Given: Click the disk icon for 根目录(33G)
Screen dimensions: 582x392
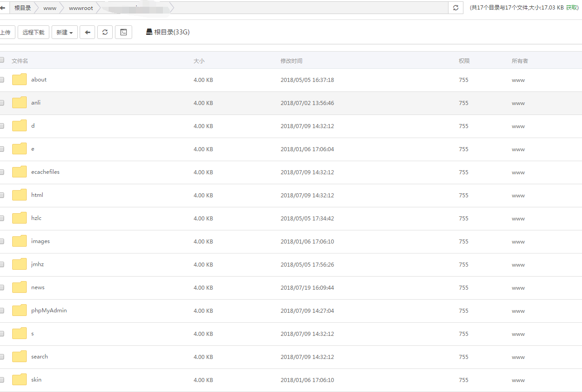Looking at the screenshot, I should tap(149, 32).
